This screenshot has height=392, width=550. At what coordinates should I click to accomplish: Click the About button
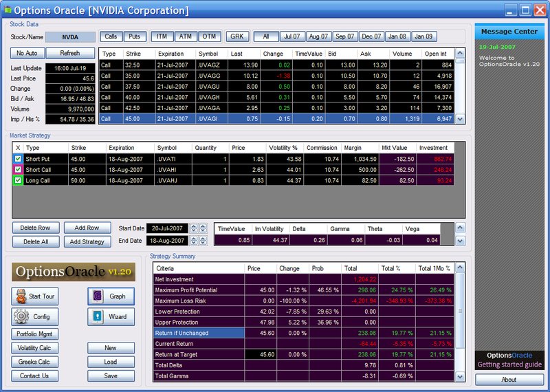(509, 380)
